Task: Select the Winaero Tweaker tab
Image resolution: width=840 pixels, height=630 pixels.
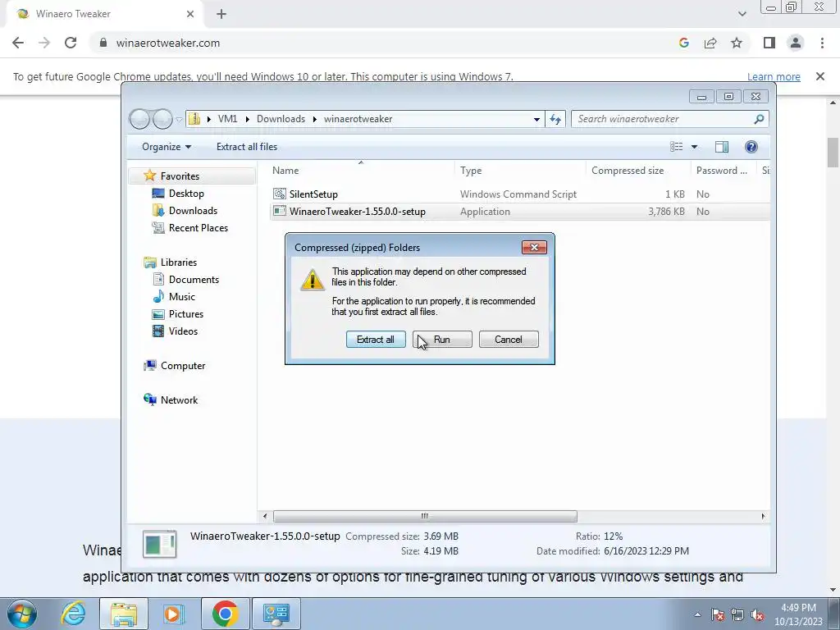Action: 104,14
